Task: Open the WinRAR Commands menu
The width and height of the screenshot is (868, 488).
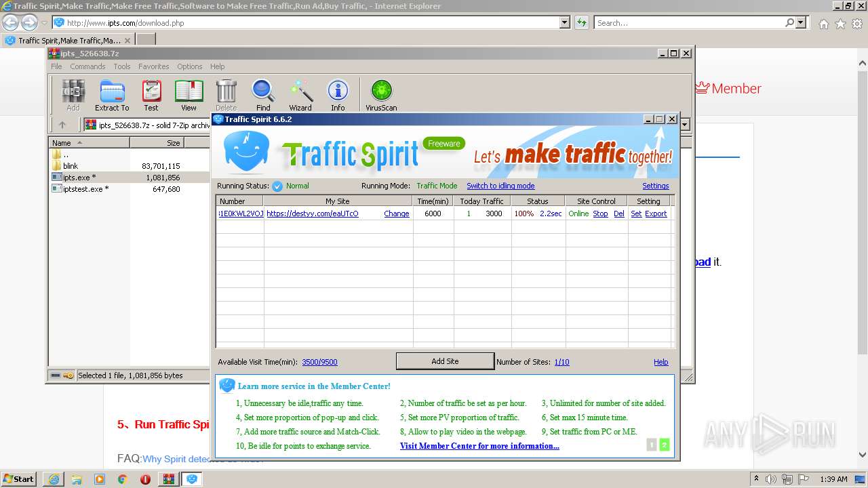Action: click(x=87, y=66)
